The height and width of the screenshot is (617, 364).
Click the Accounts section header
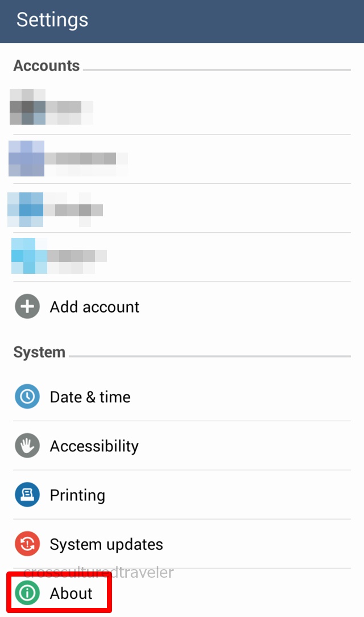pos(47,65)
